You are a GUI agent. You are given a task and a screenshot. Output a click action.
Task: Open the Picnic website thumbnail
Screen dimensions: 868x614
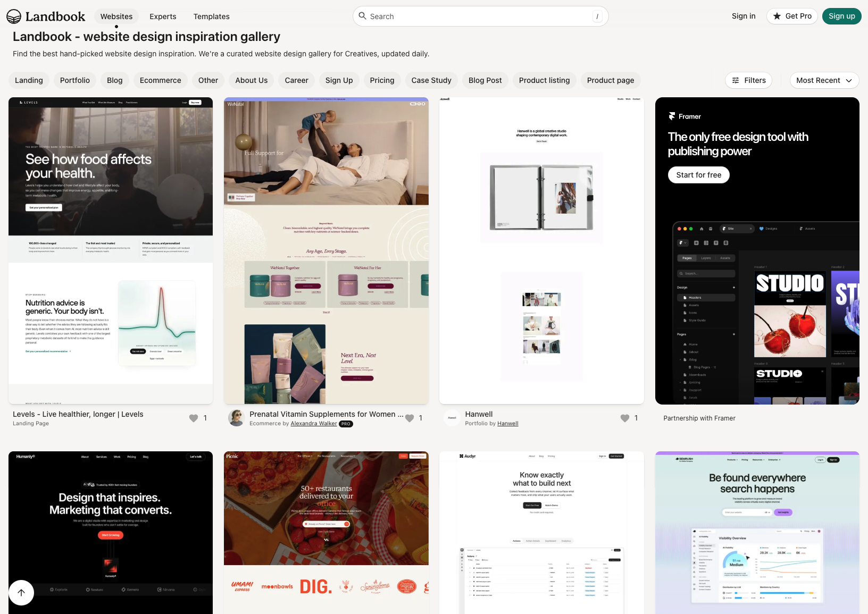click(x=326, y=533)
